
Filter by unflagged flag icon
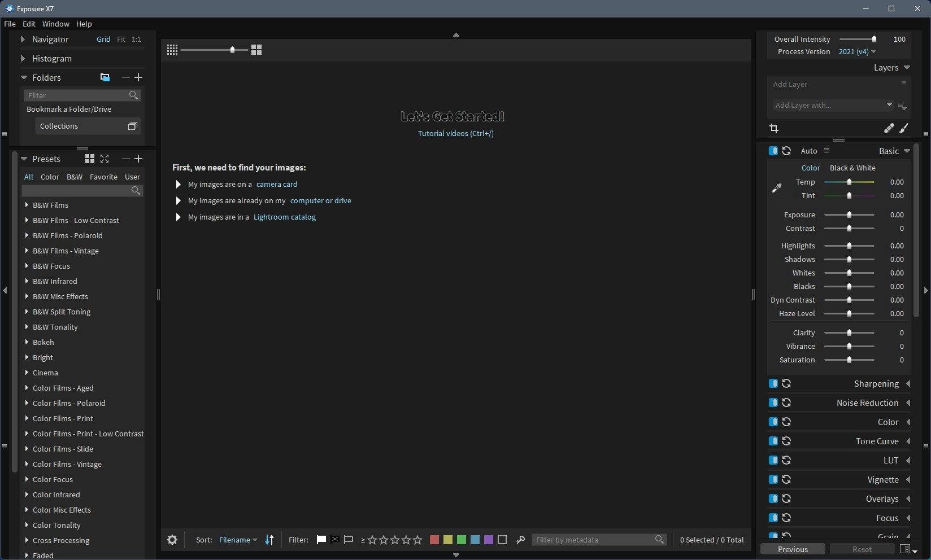tap(349, 540)
